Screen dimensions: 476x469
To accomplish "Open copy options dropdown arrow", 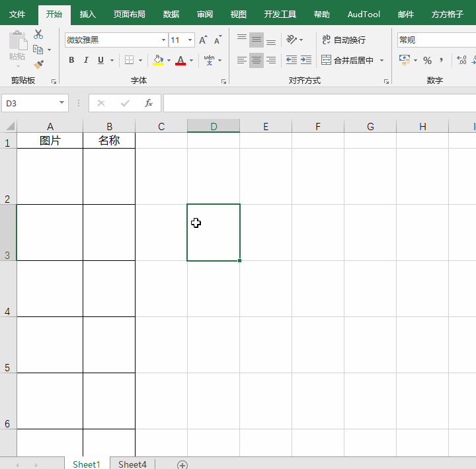I will 49,50.
